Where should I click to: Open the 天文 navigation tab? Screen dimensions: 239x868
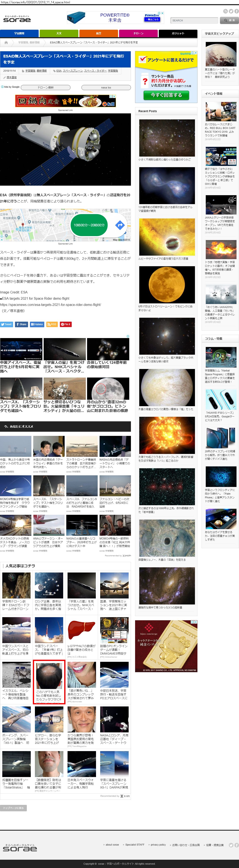[x=59, y=33]
